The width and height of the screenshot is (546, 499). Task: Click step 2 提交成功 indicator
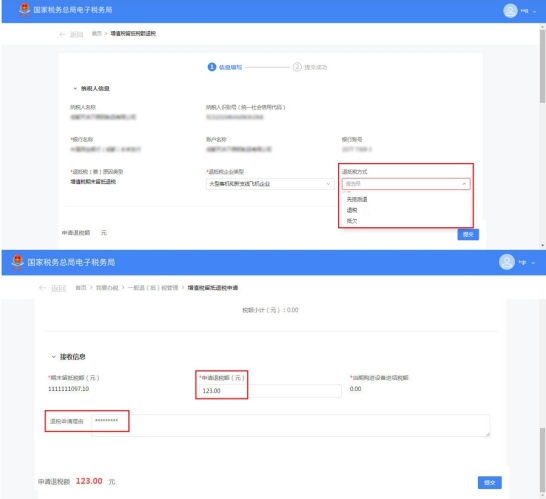[310, 67]
